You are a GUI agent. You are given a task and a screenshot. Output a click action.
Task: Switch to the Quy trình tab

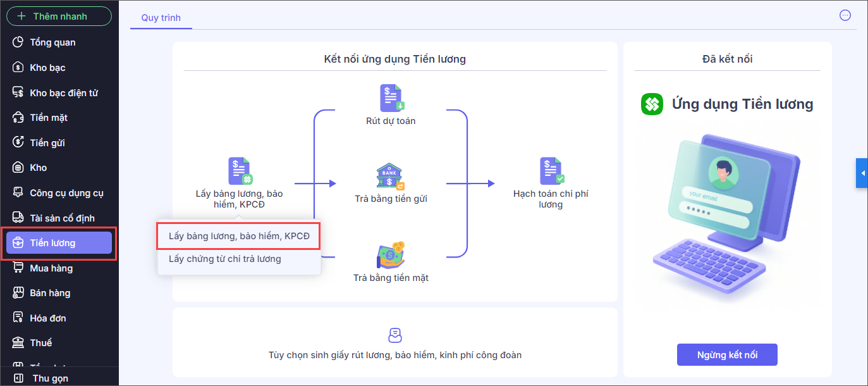point(161,18)
